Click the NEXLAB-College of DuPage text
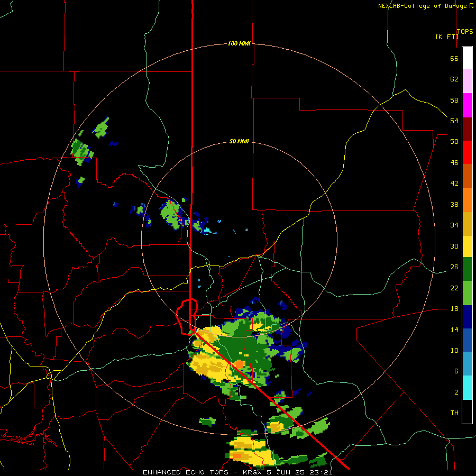Image resolution: width=476 pixels, height=476 pixels. (x=422, y=6)
